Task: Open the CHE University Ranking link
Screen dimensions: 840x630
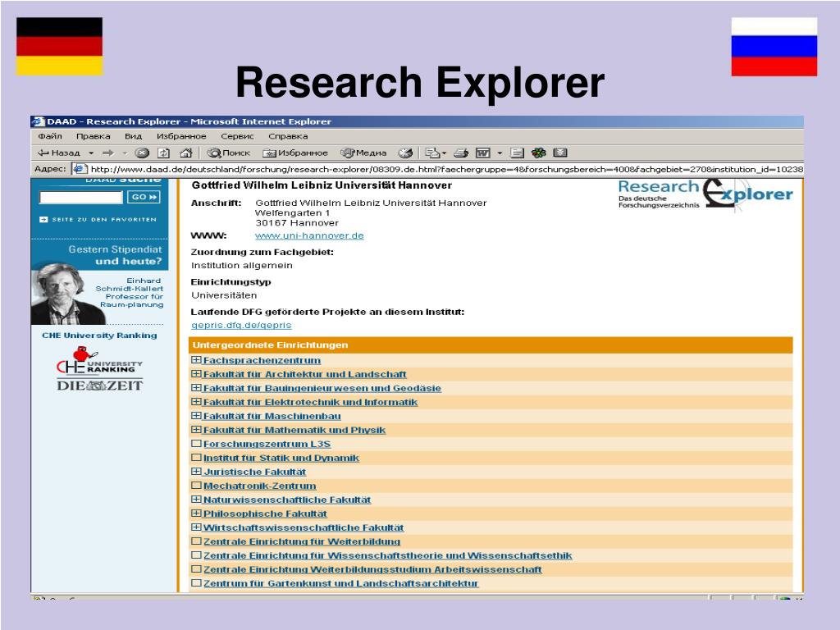Action: [x=99, y=336]
